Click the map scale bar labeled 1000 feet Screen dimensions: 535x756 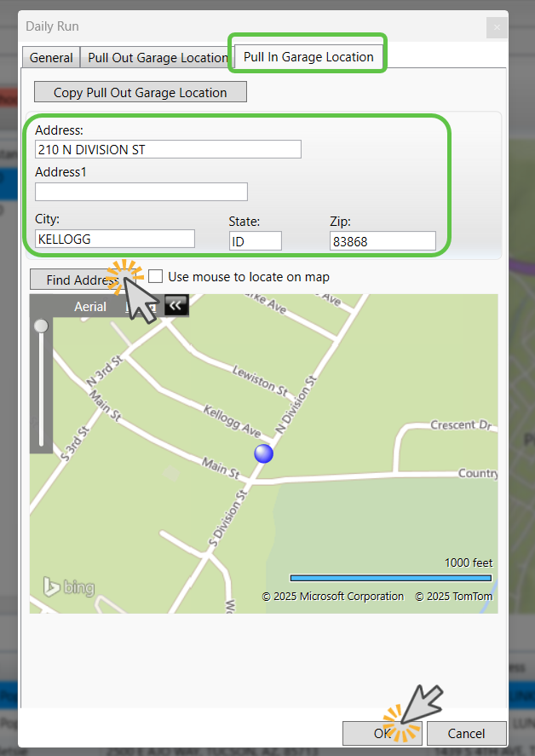click(x=391, y=578)
